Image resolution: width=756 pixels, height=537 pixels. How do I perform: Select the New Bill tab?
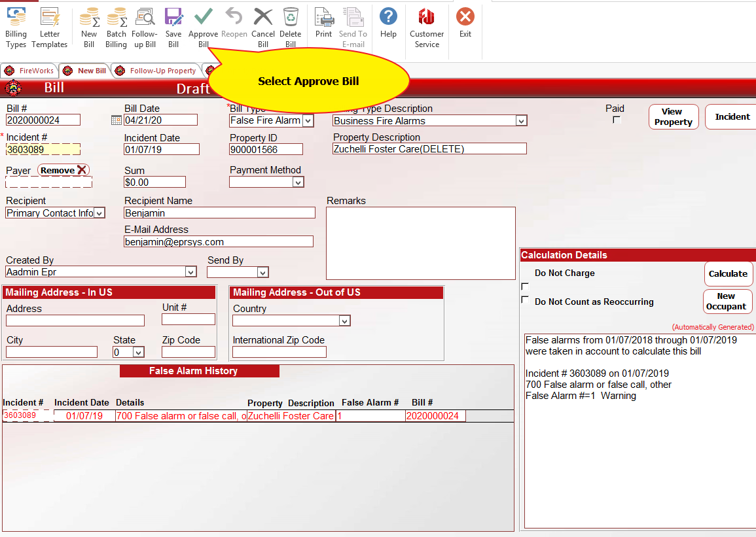pyautogui.click(x=86, y=71)
